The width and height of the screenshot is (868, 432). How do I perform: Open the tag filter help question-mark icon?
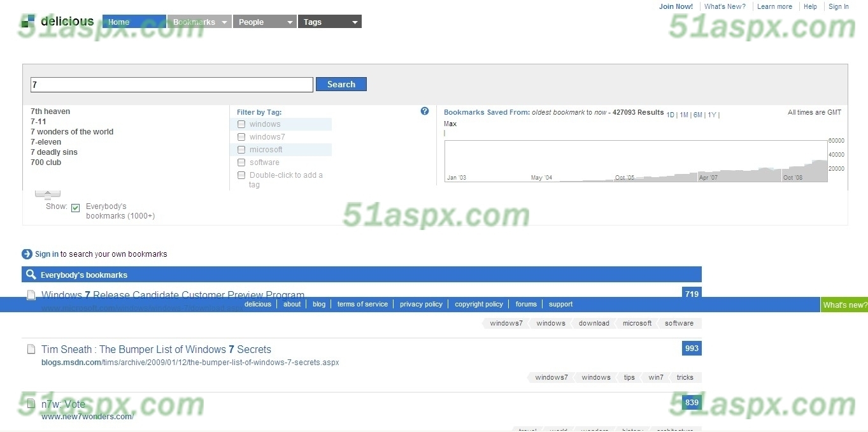[x=425, y=111]
